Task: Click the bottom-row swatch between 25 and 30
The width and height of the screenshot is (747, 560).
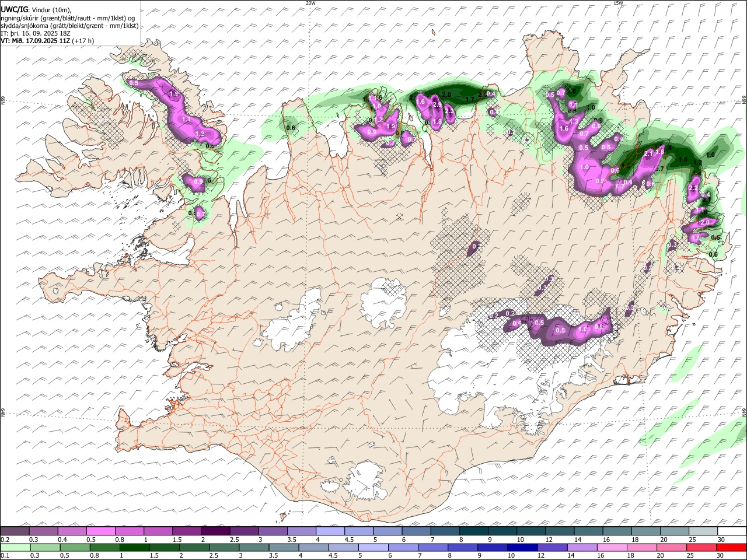Action: click(701, 548)
